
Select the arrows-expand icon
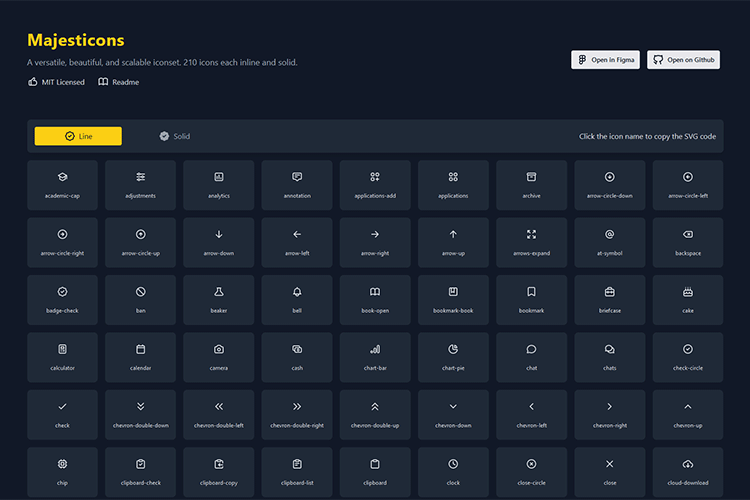[531, 234]
